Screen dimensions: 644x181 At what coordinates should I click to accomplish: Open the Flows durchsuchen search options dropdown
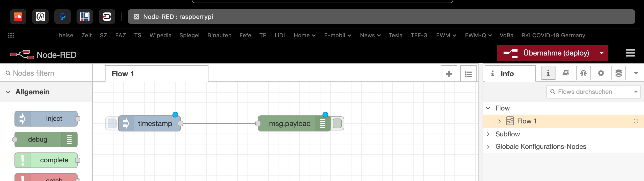pos(636,92)
